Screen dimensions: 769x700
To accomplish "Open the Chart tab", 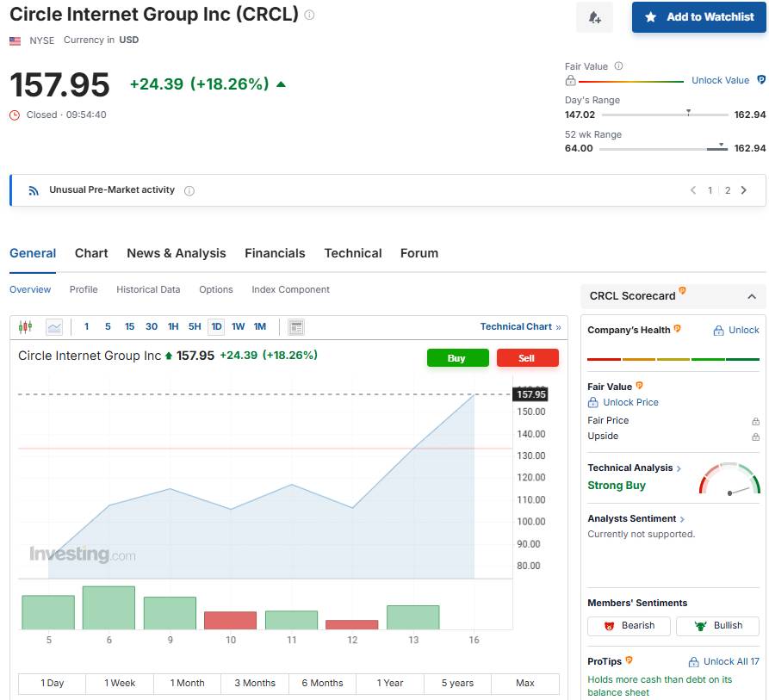I will click(x=91, y=253).
